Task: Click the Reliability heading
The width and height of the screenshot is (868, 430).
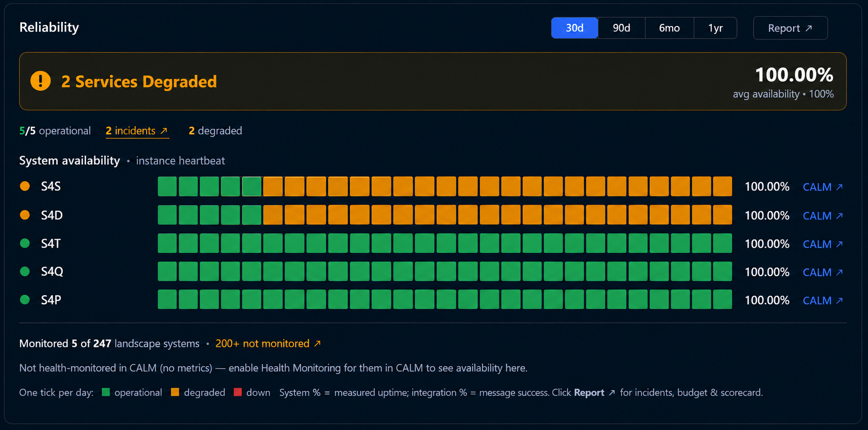Action: [49, 27]
